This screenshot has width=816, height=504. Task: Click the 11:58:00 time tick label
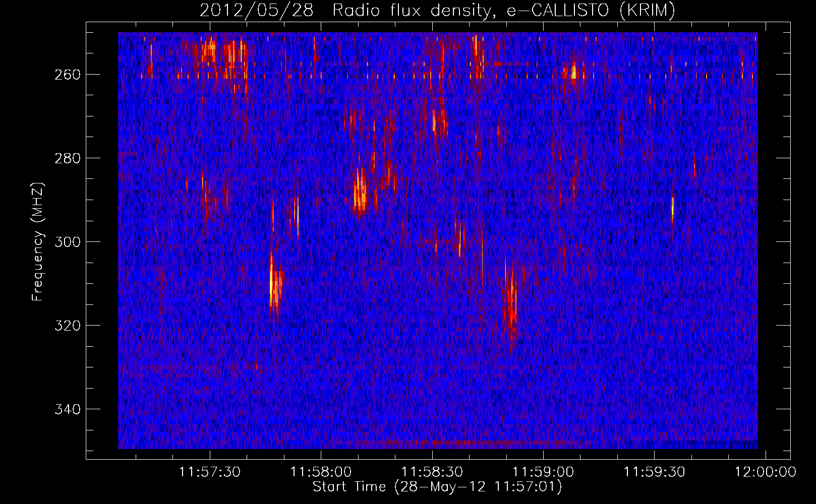[x=321, y=472]
